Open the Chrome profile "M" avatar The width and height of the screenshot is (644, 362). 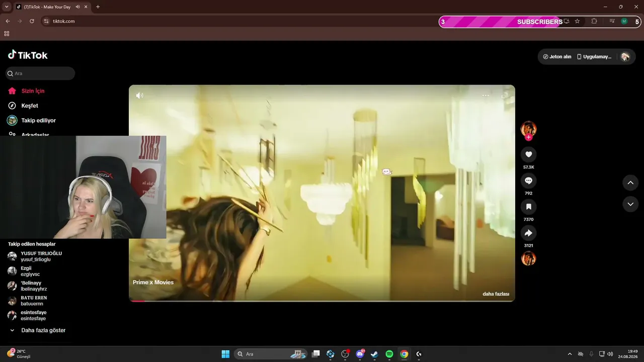pyautogui.click(x=624, y=21)
